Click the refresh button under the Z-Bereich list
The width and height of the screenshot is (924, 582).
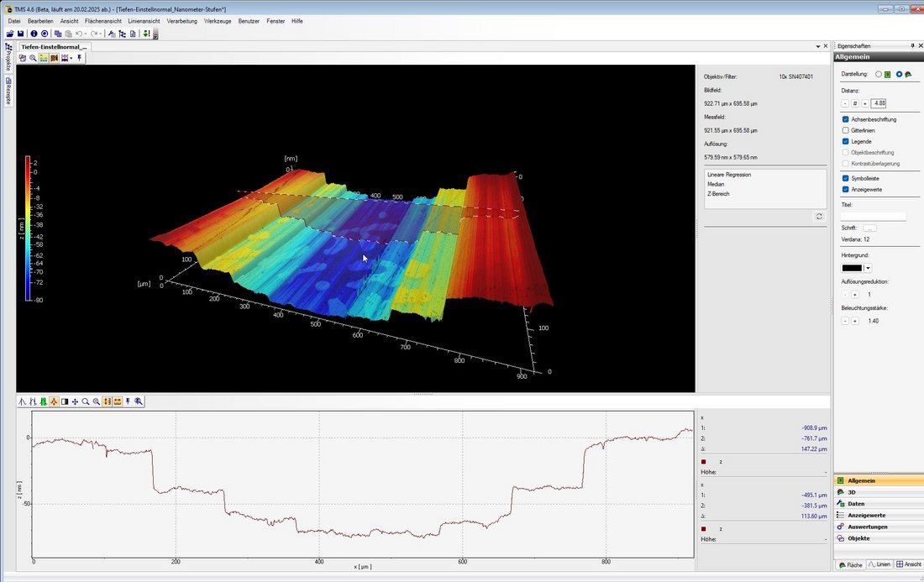coord(819,217)
